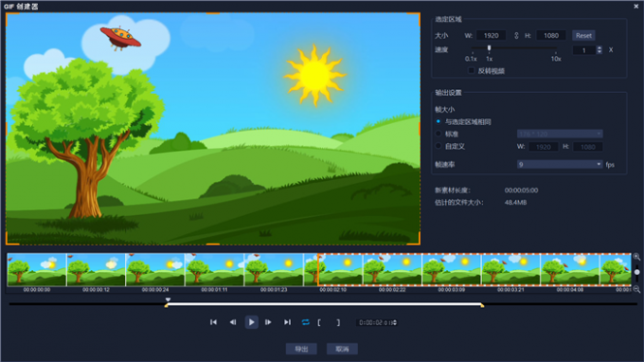The width and height of the screenshot is (644, 362).
Task: Select the thumbnail at 00:00:02:10
Action: (333, 269)
